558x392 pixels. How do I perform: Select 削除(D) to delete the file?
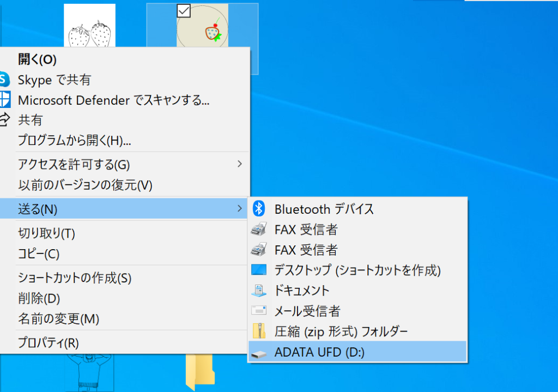pos(39,299)
